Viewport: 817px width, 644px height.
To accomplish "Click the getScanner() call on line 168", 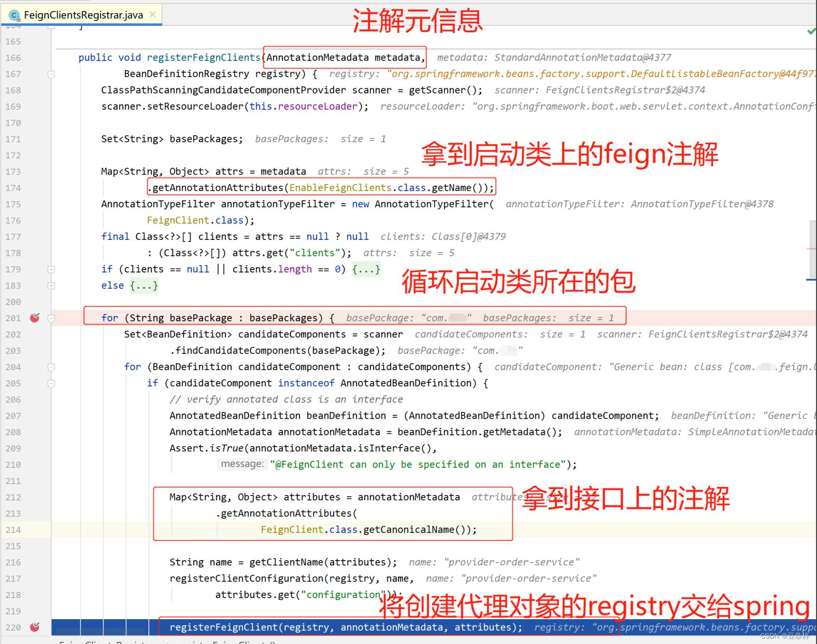I will tap(443, 90).
